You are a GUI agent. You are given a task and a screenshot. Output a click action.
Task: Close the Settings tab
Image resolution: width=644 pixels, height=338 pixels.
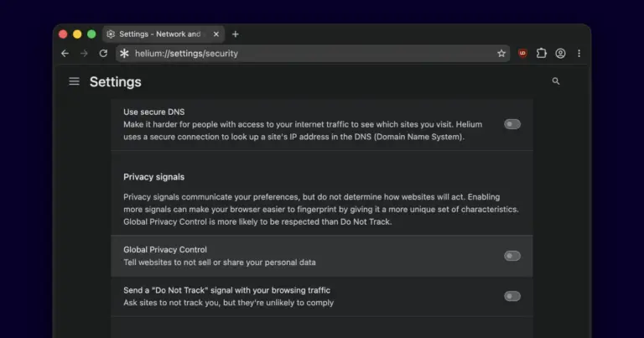(x=216, y=34)
